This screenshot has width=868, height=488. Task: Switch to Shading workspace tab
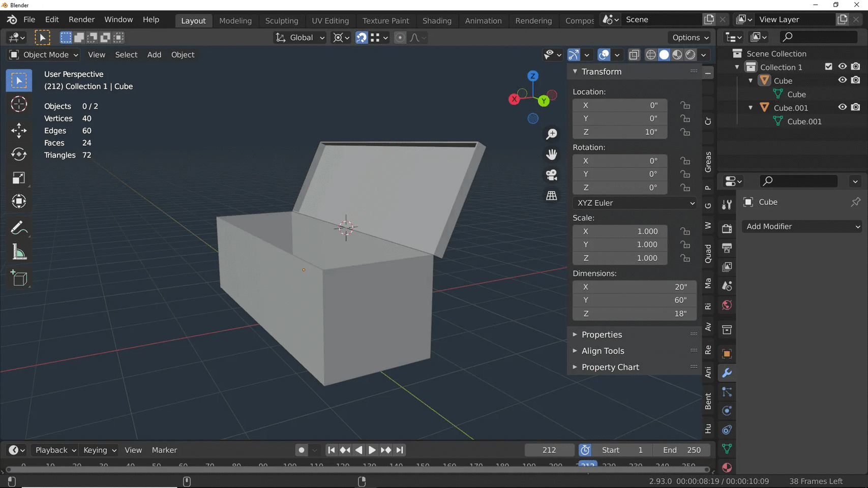pyautogui.click(x=437, y=21)
